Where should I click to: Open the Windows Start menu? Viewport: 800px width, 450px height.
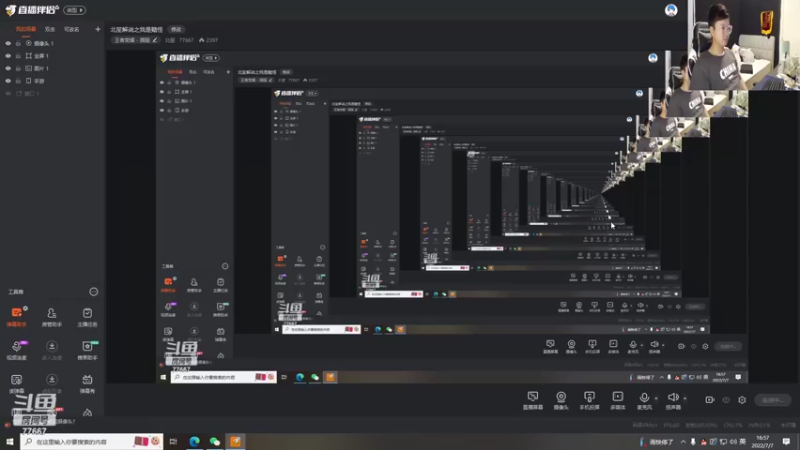[x=9, y=441]
